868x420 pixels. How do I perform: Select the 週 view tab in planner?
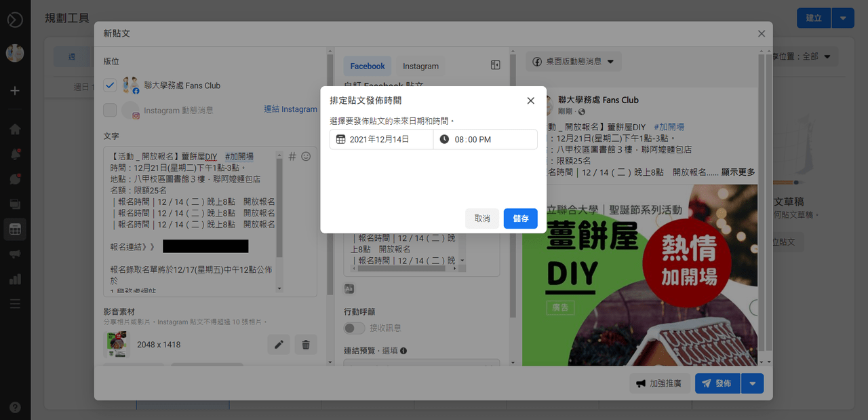coord(72,57)
